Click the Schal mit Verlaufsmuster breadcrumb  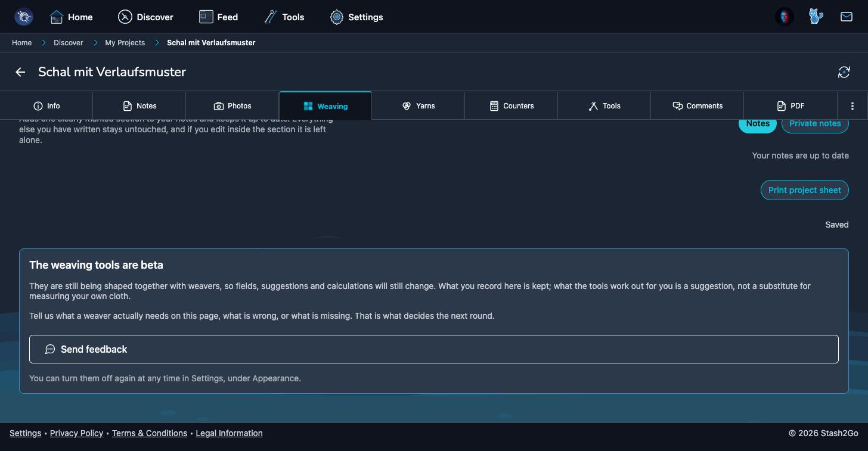(x=211, y=43)
